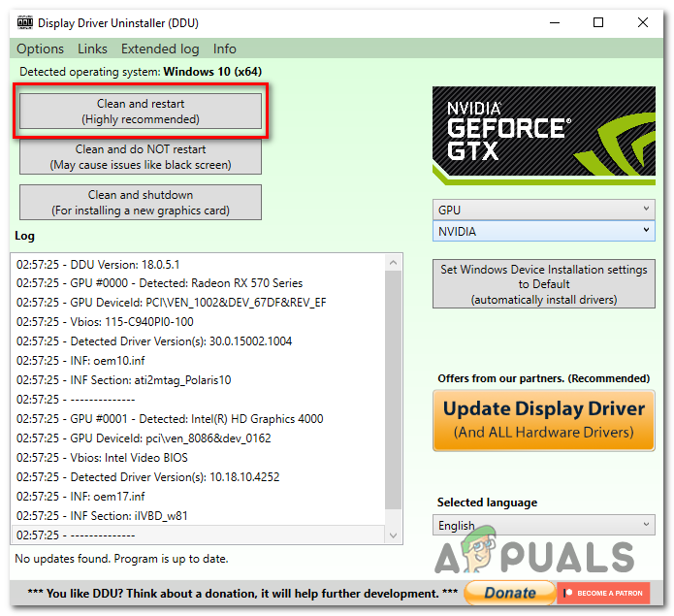Image resolution: width=674 pixels, height=616 pixels.
Task: Open the Selected language dropdown
Action: pyautogui.click(x=544, y=525)
